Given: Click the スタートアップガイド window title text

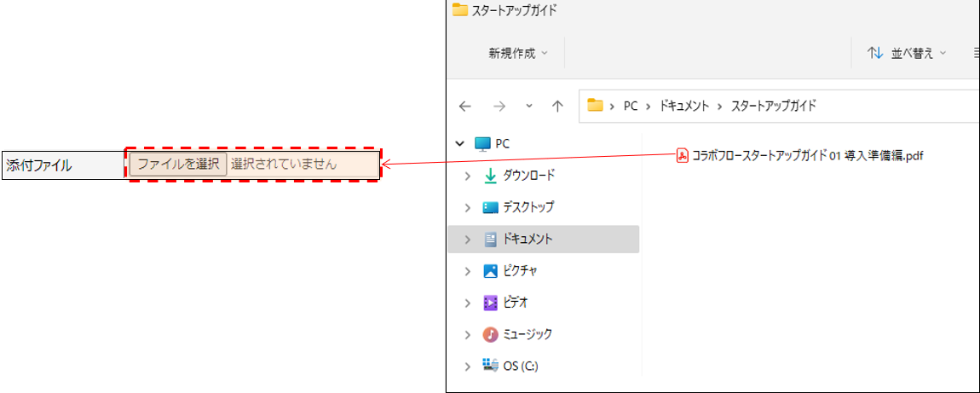Looking at the screenshot, I should pyautogui.click(x=515, y=10).
